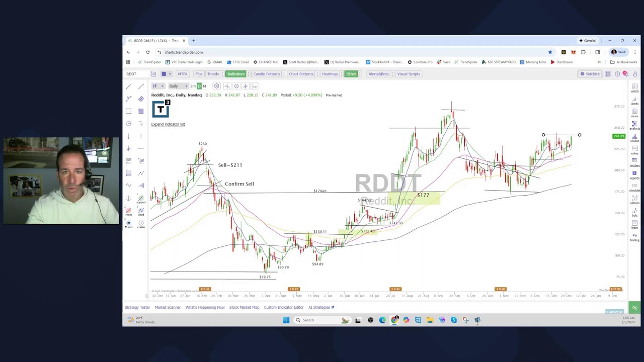Open the chart type dropdown
Screen dimensions: 644x362
point(158,86)
